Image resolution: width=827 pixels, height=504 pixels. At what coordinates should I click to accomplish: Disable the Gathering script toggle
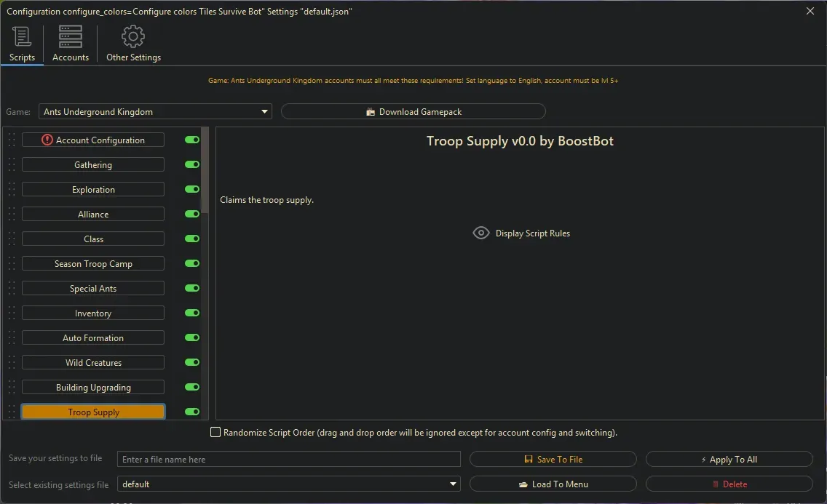click(x=192, y=165)
